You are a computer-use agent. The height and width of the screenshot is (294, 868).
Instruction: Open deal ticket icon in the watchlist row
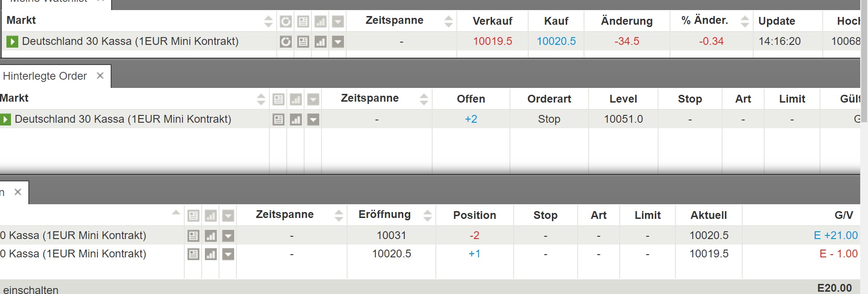pos(303,42)
